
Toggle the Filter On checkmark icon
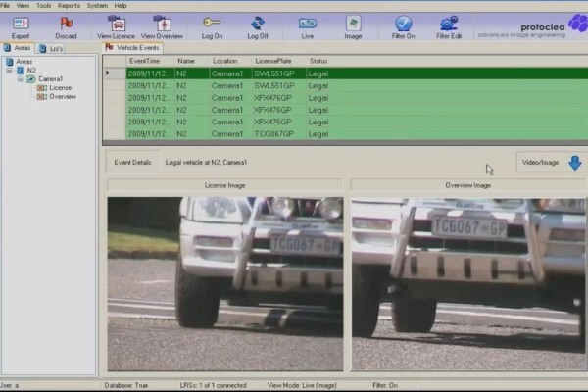[403, 24]
